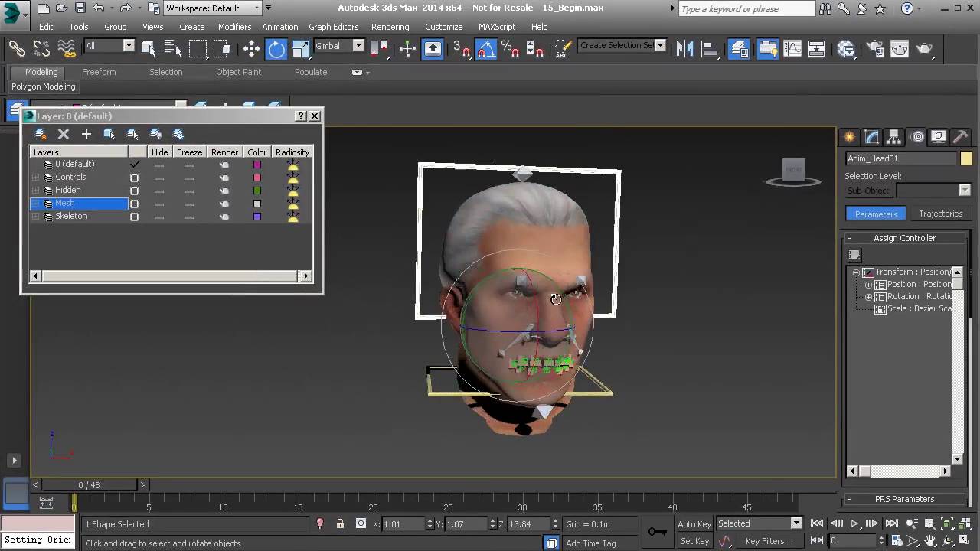
Task: Open Key Filters dialog
Action: (x=769, y=541)
